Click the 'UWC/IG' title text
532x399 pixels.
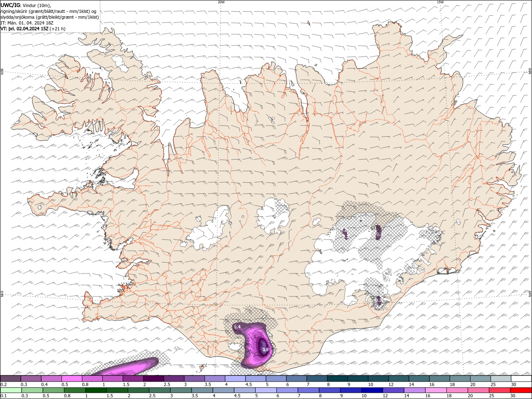pos(10,5)
